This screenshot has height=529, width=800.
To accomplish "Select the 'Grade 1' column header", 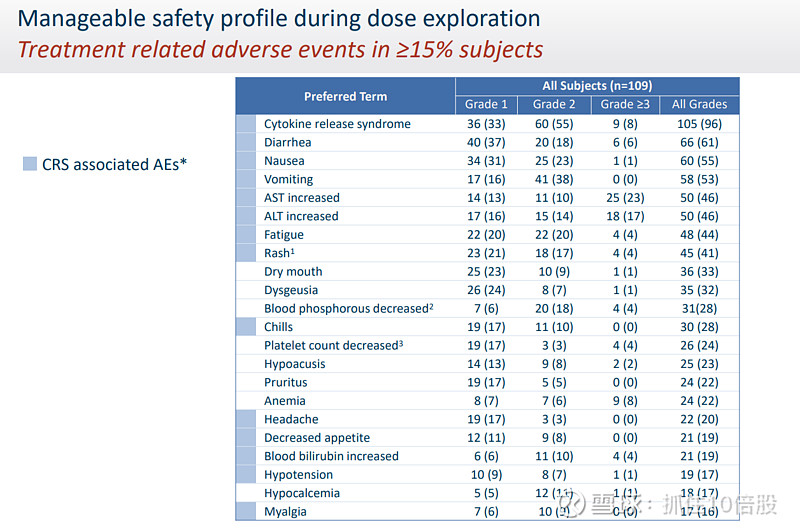I will (486, 104).
